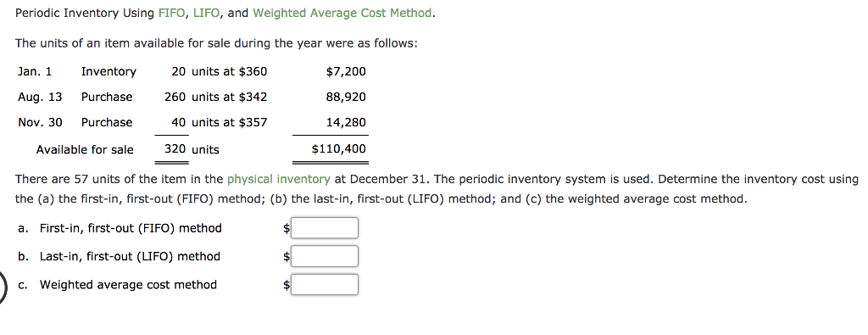Focus the Weighted average cost answer field
This screenshot has height=335, width=868.
pyautogui.click(x=325, y=285)
